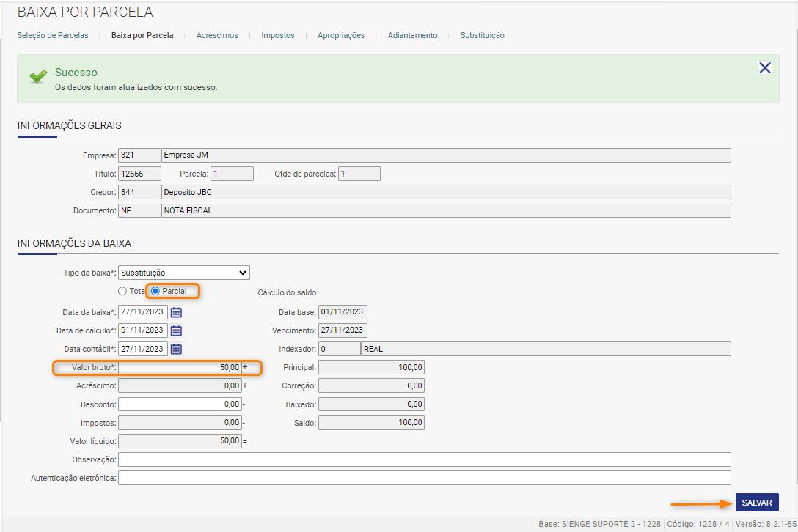
Task: Click 'Os dados foram atualizados com sucesso' text
Action: (136, 87)
